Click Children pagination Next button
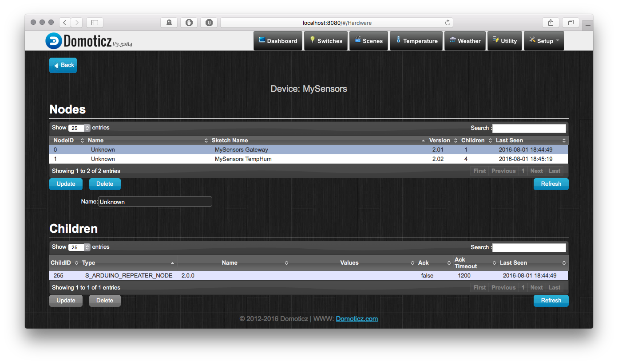The width and height of the screenshot is (618, 364). [536, 288]
